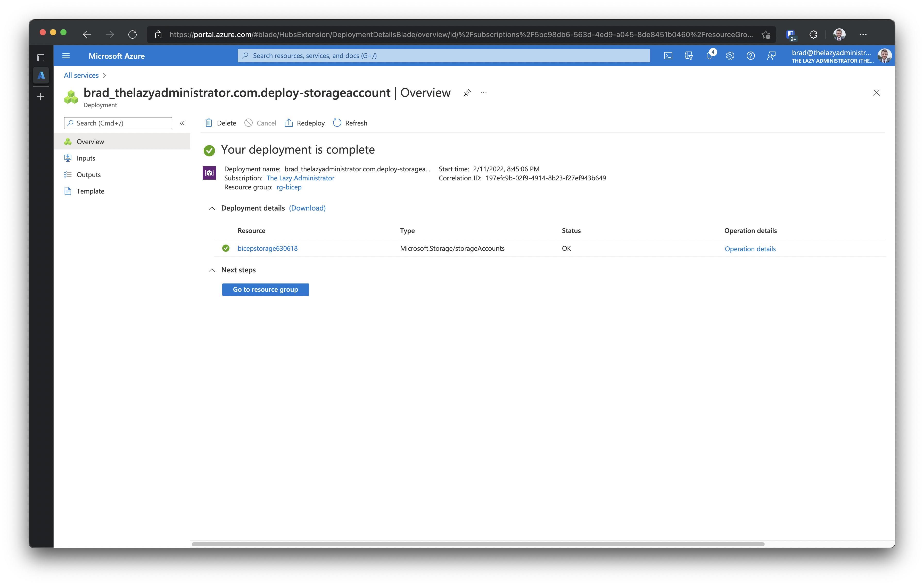Image resolution: width=924 pixels, height=586 pixels.
Task: Click the account avatar in Azure header
Action: 885,56
